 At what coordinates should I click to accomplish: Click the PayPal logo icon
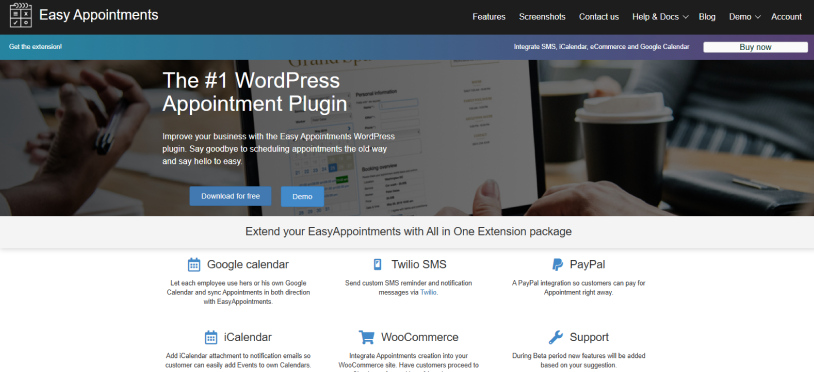click(x=558, y=265)
